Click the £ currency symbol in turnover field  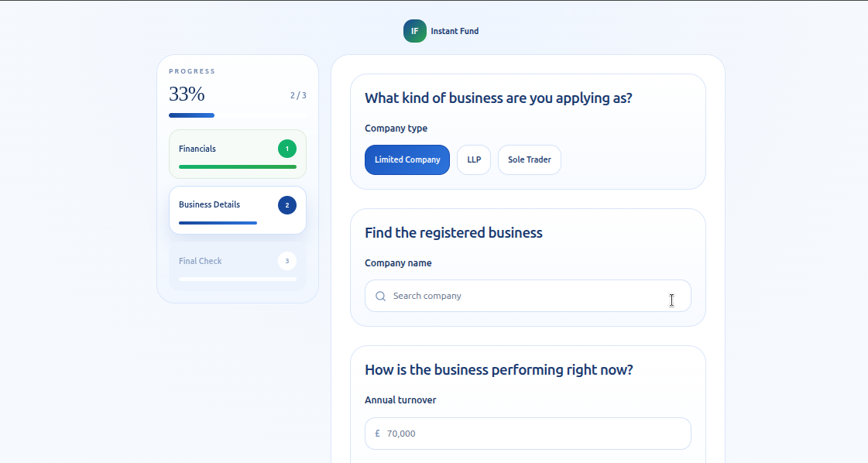coord(377,434)
